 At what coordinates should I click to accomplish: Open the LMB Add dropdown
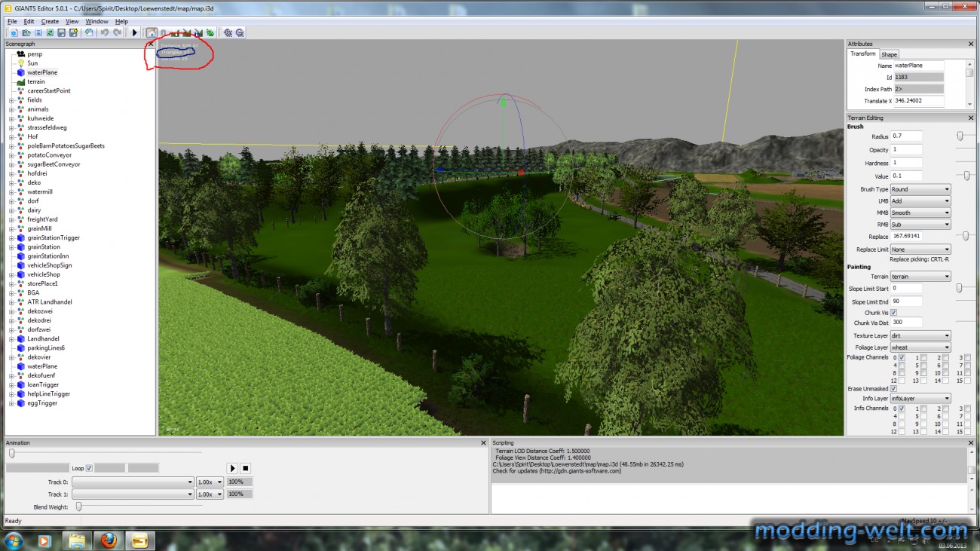pos(920,201)
